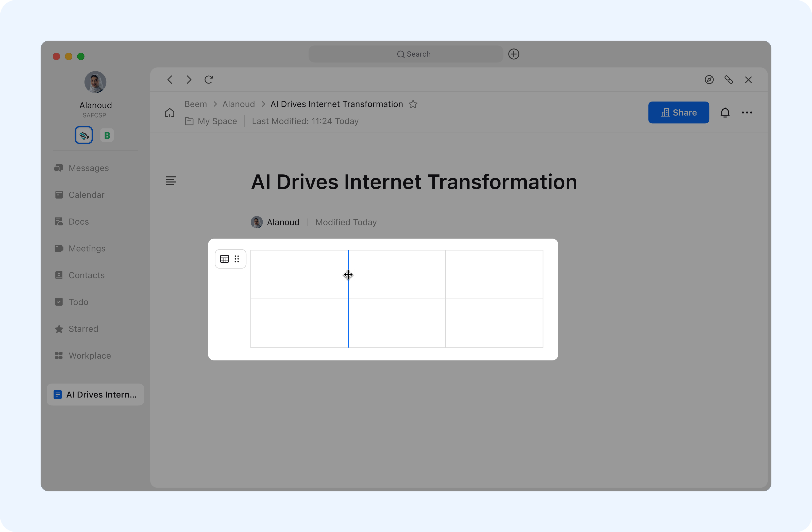Image resolution: width=812 pixels, height=532 pixels.
Task: Click the table menu icon
Action: click(224, 259)
